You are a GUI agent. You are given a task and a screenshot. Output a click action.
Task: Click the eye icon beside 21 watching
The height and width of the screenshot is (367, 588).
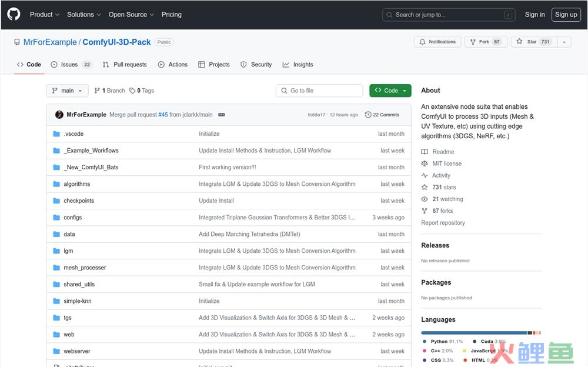(425, 199)
